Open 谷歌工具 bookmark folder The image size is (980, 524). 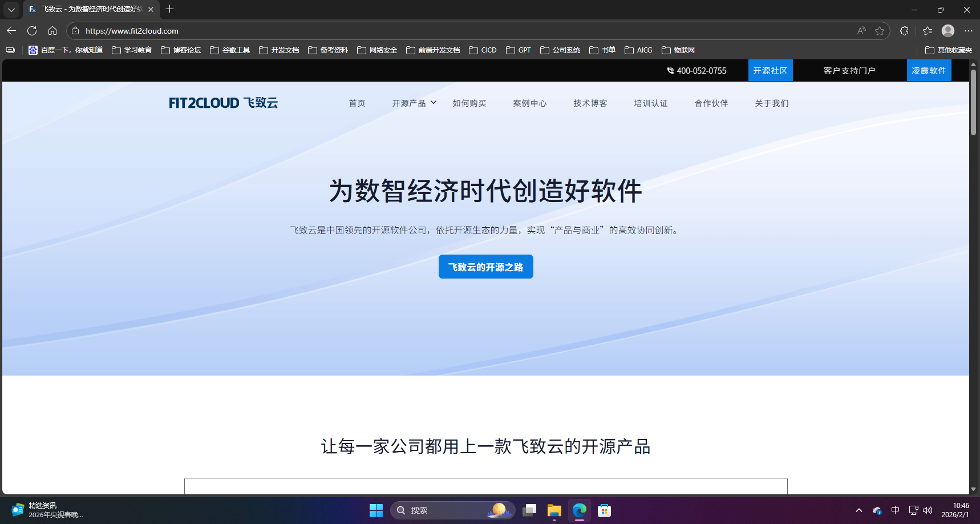click(230, 50)
